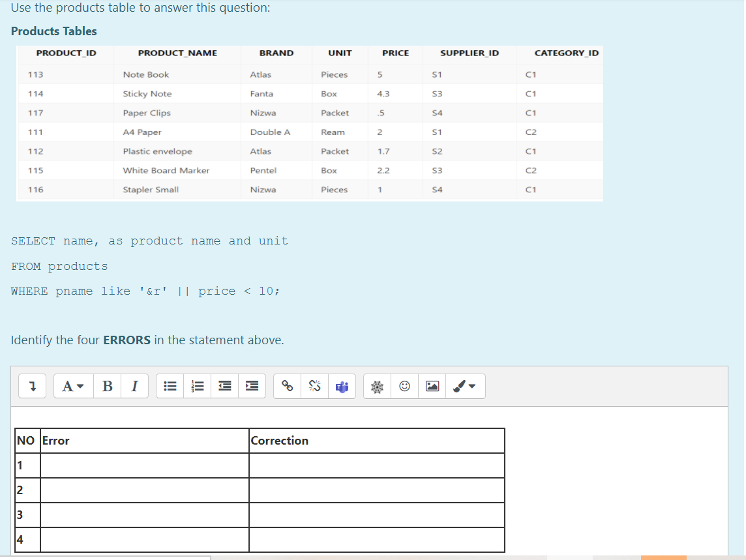Click the price value 1.7

pyautogui.click(x=383, y=151)
